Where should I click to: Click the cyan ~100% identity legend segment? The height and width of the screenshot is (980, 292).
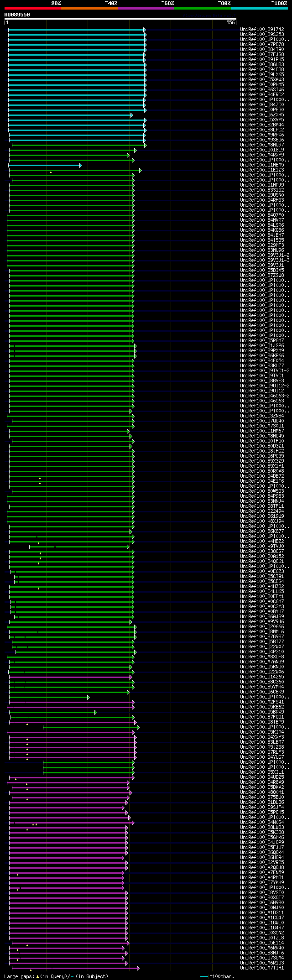click(259, 8)
